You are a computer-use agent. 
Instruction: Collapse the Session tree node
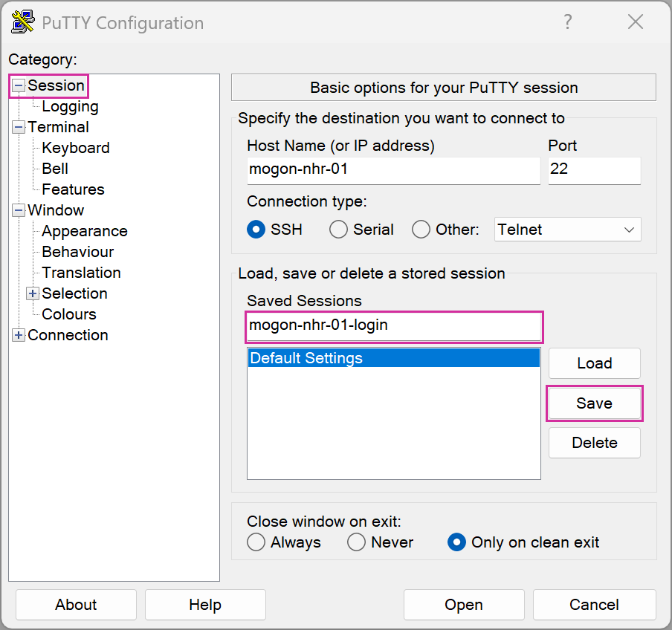coord(19,86)
